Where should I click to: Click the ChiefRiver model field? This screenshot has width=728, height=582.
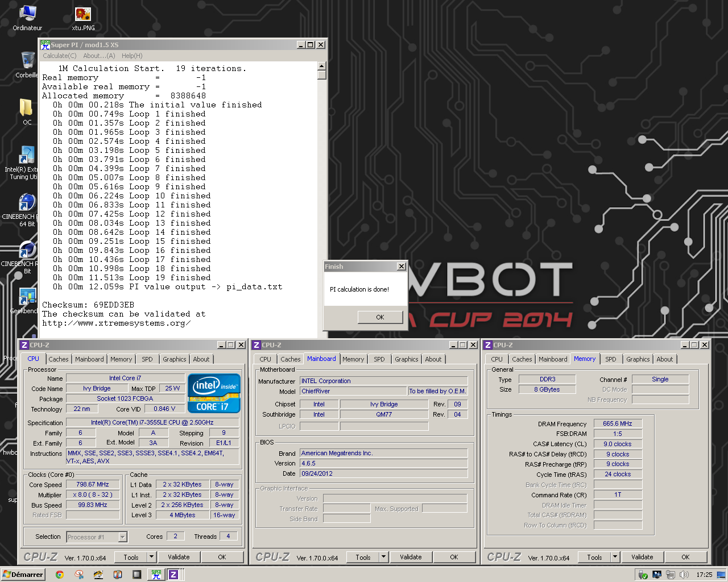[353, 391]
